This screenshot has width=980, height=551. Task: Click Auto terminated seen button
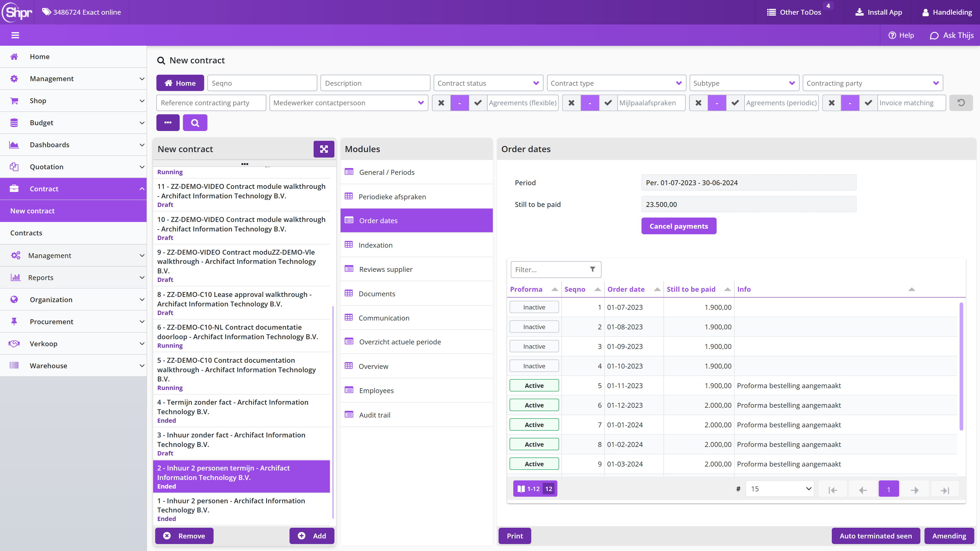pos(876,536)
